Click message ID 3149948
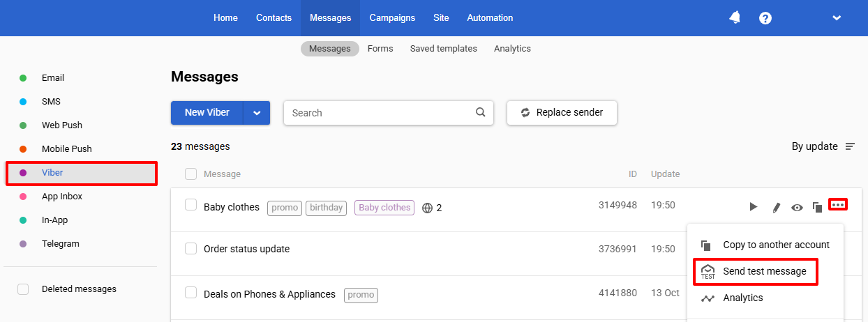Screen dimensions: 868x322 coord(618,206)
